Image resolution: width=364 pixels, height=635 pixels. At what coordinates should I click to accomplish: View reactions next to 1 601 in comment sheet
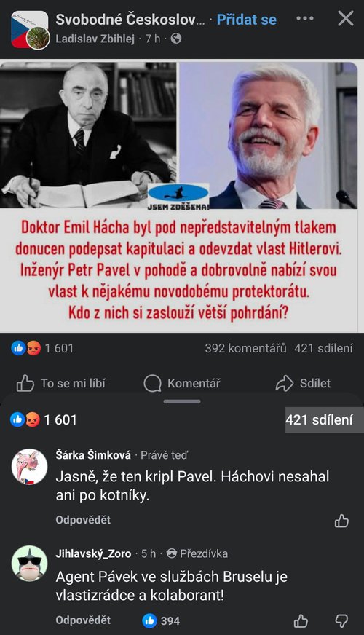(x=25, y=420)
